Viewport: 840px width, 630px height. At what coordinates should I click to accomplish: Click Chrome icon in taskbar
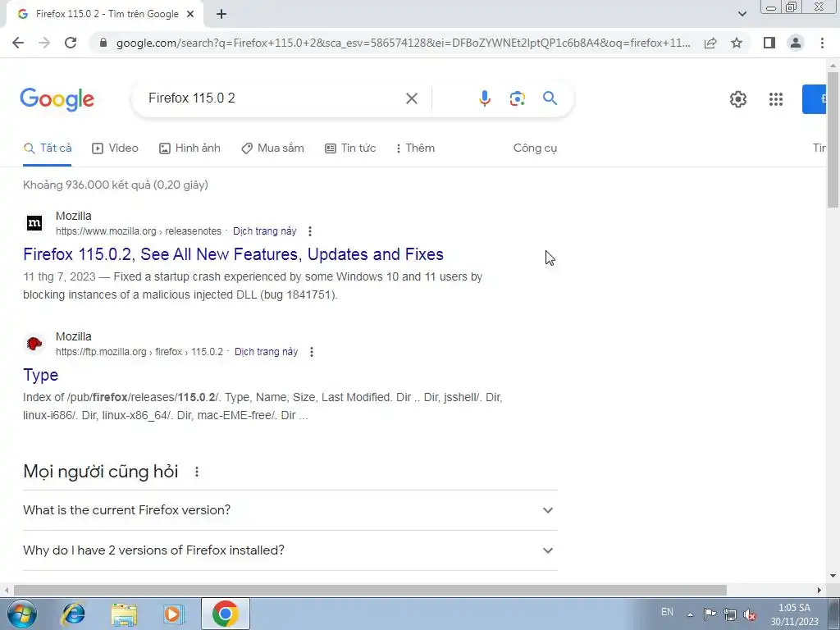pos(226,614)
